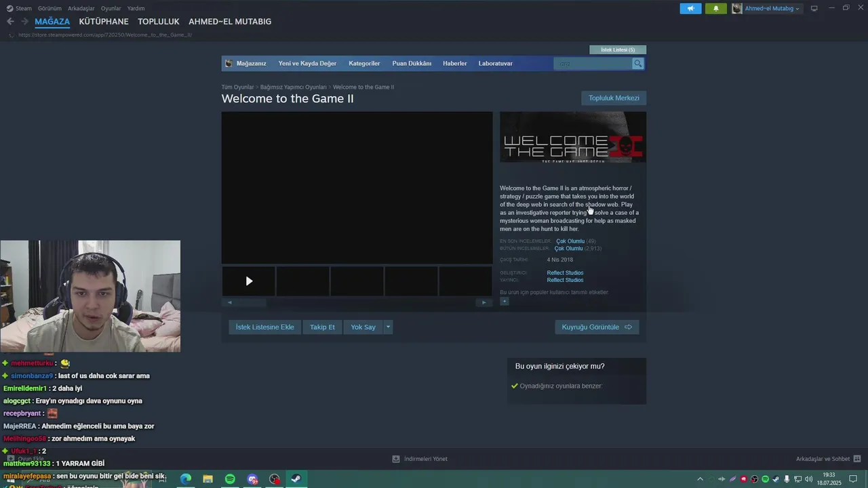This screenshot has width=868, height=488.
Task: Switch to the MAĞAZA tab
Action: coord(52,22)
